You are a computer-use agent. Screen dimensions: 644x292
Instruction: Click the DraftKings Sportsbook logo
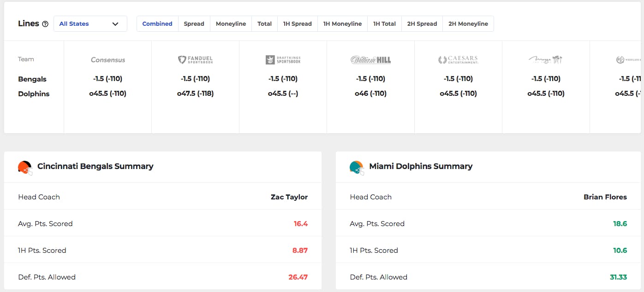[283, 60]
